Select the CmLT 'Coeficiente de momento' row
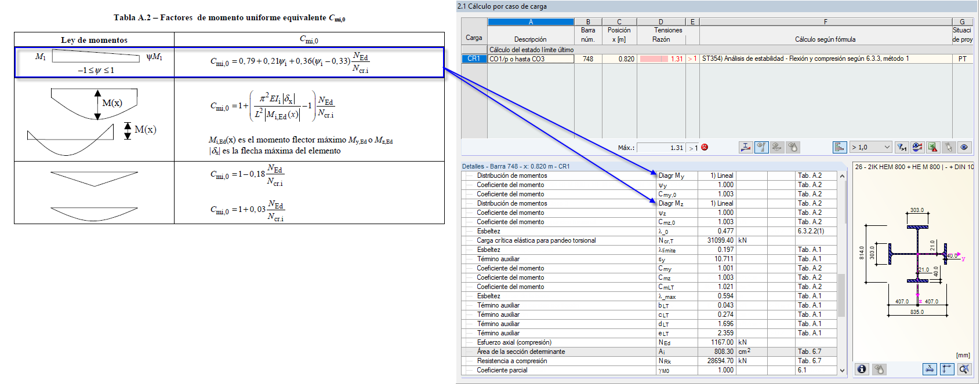The width and height of the screenshot is (980, 384). point(649,287)
